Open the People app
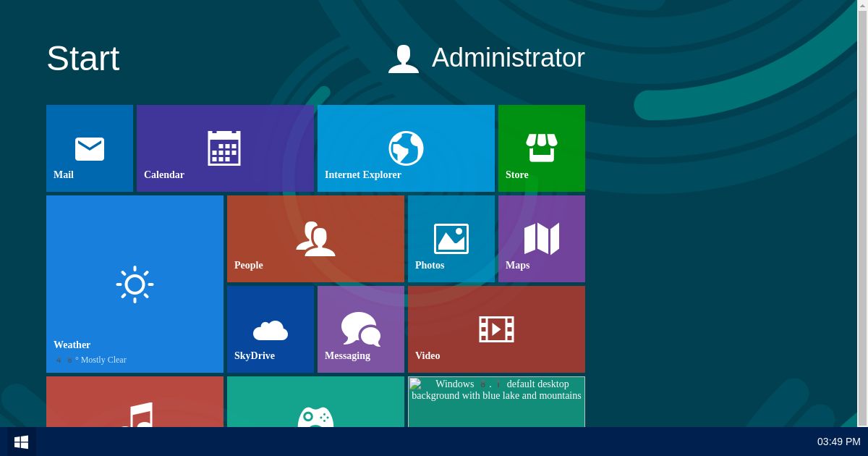 (315, 238)
